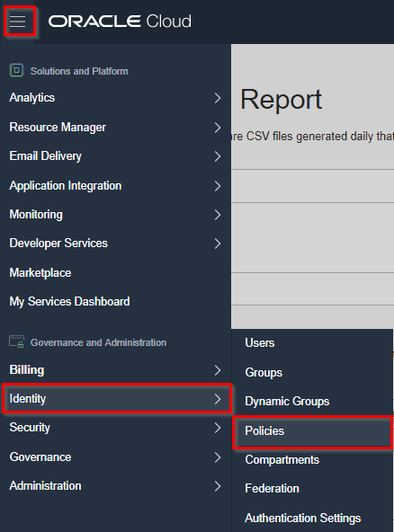Open Federation in the Identity submenu

[x=312, y=489]
